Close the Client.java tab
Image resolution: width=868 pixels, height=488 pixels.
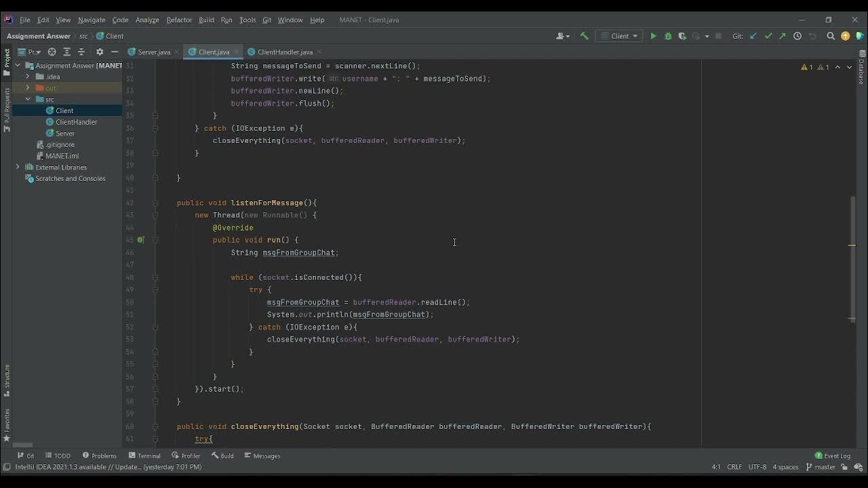[x=236, y=52]
